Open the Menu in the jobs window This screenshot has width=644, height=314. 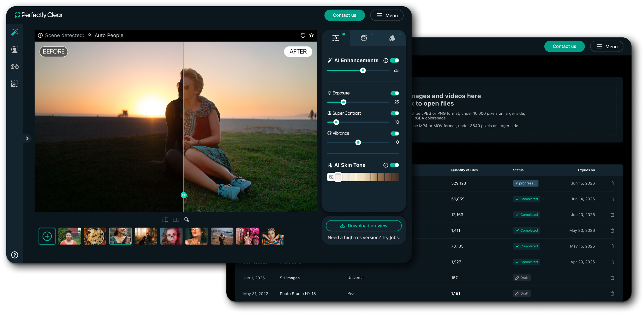(x=607, y=47)
